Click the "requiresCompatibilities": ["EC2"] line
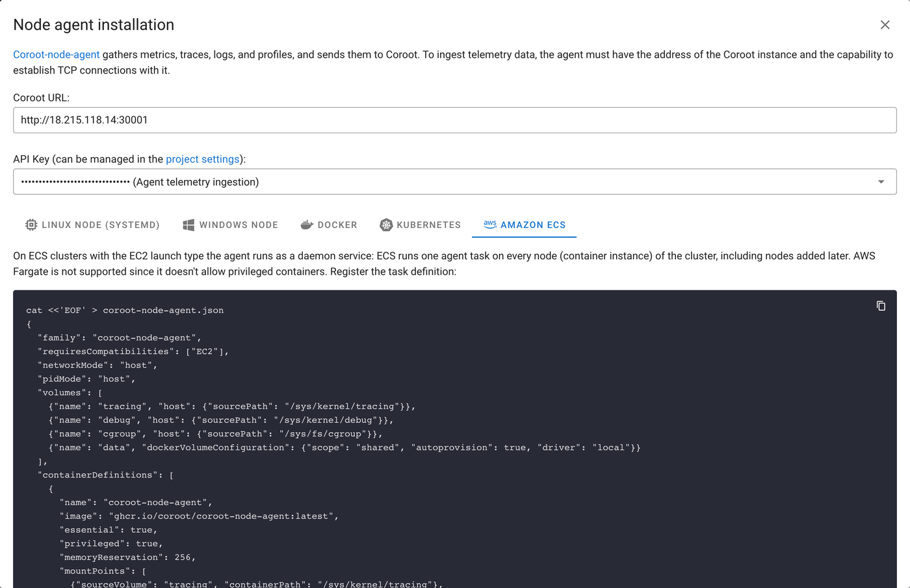This screenshot has height=588, width=910. coord(133,352)
